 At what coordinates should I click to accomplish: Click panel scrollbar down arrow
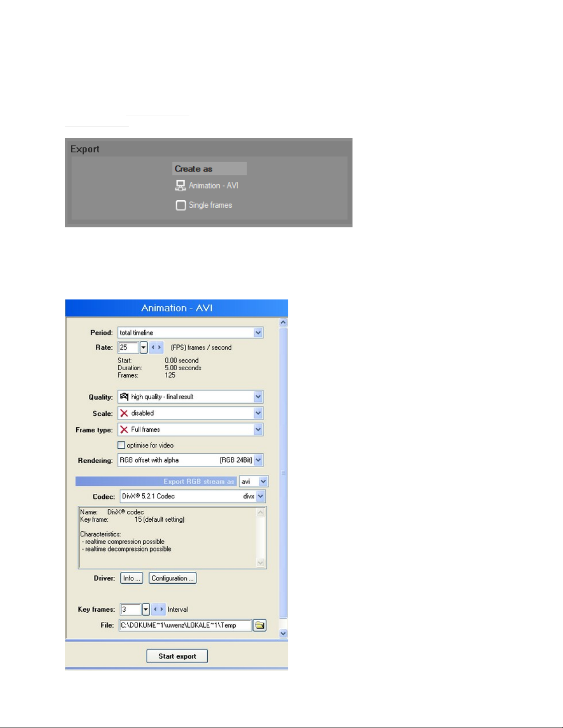pyautogui.click(x=283, y=633)
